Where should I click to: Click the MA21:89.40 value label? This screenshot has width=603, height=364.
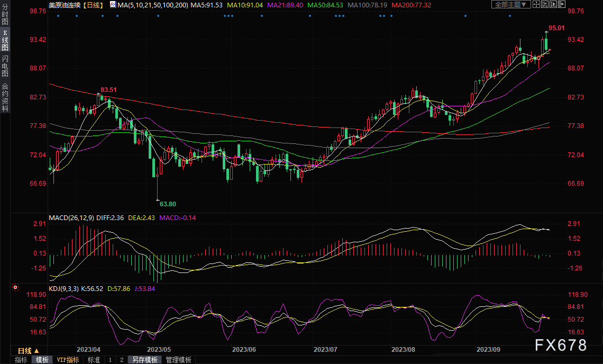[x=285, y=5]
